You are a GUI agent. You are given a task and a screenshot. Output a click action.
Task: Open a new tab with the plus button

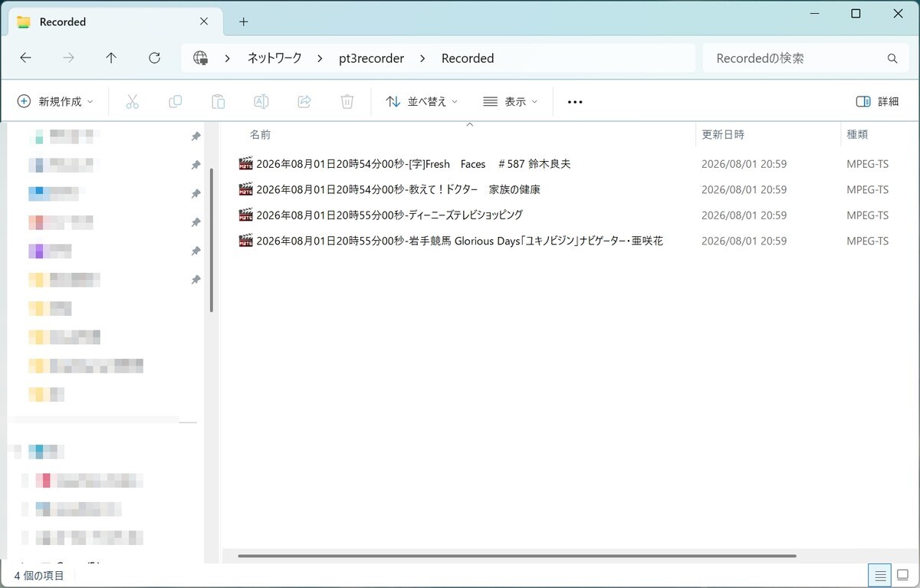(x=244, y=21)
